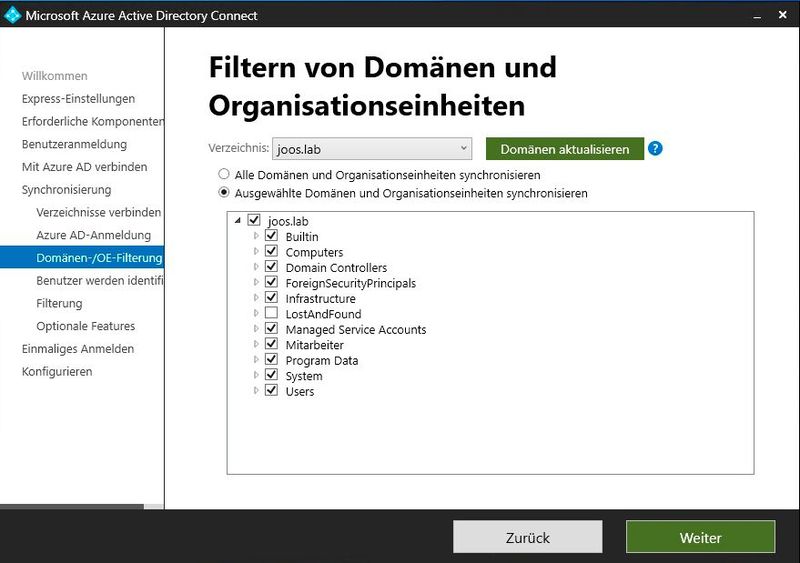
Task: Minimize the Azure AD Connect window
Action: coord(757,16)
